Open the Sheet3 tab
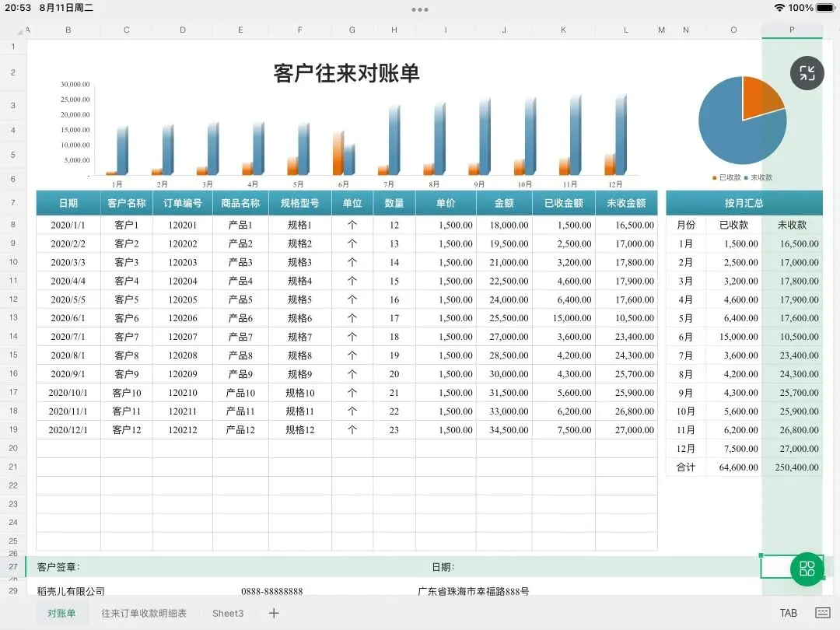 click(x=228, y=614)
